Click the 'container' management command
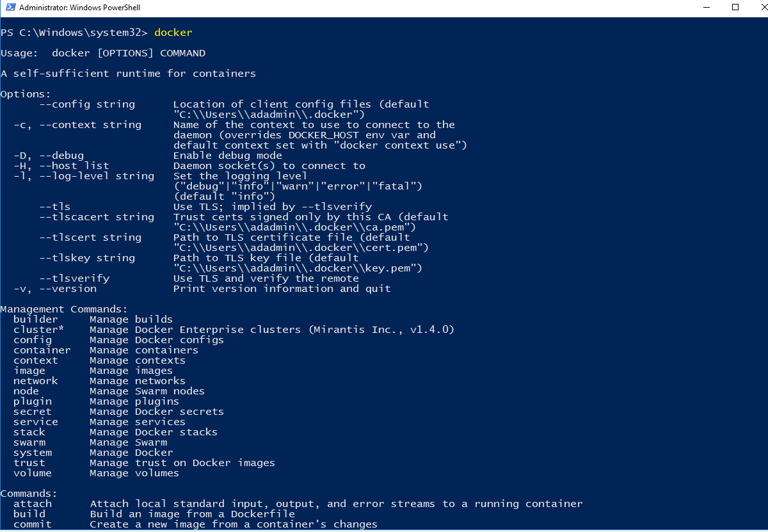This screenshot has height=532, width=768. click(x=42, y=350)
